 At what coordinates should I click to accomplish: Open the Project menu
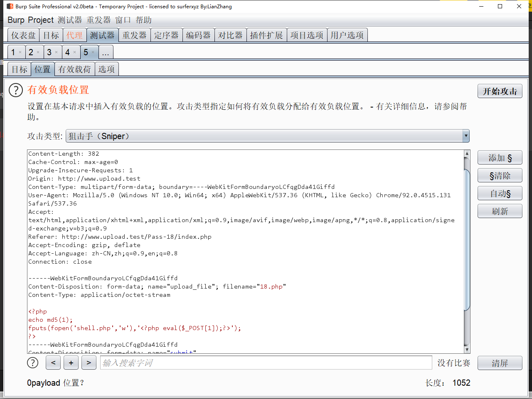[x=41, y=20]
